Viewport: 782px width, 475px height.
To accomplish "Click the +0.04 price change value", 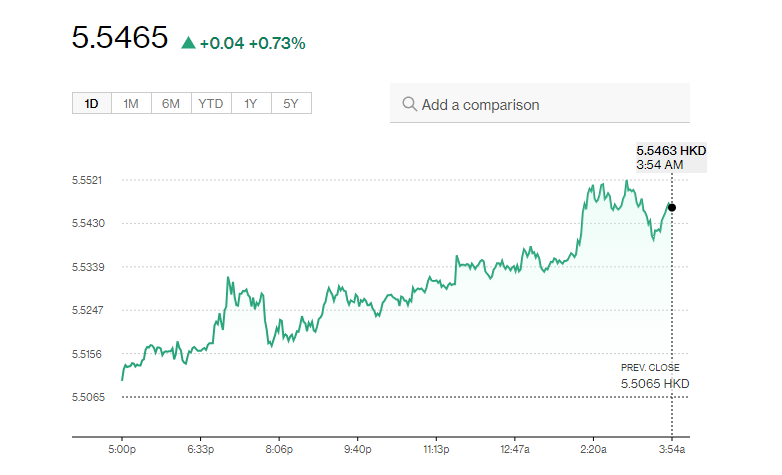I will (221, 43).
